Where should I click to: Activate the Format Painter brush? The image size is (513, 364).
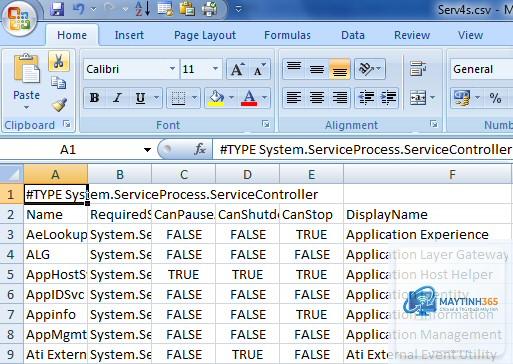pyautogui.click(x=59, y=105)
